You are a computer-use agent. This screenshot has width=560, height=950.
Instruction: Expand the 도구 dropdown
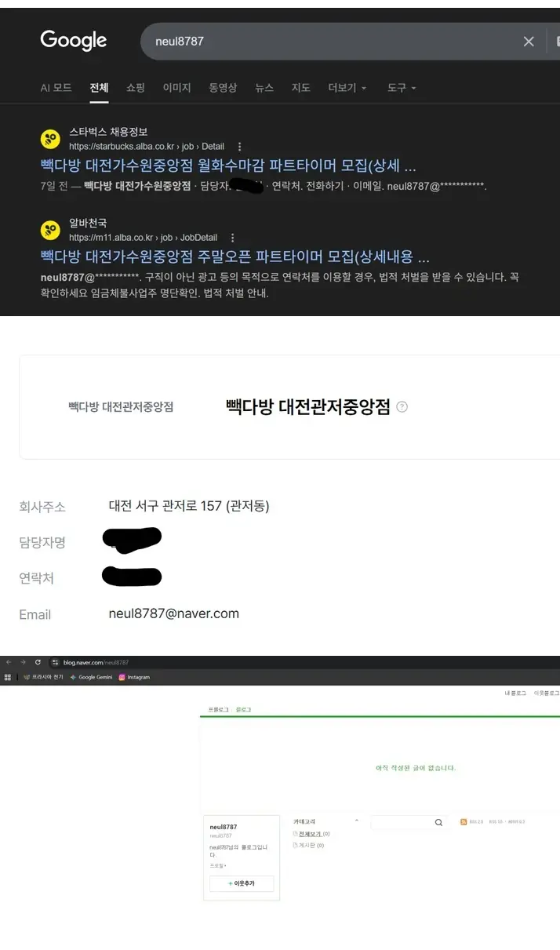click(402, 88)
